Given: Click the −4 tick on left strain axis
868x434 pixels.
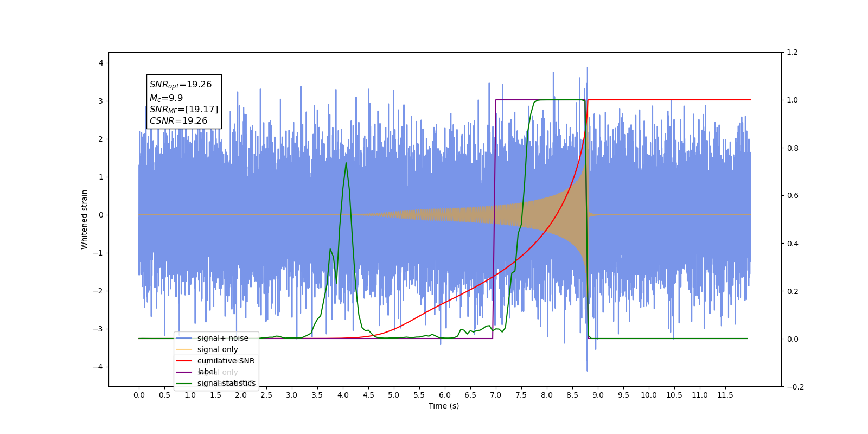Looking at the screenshot, I should coord(98,367).
